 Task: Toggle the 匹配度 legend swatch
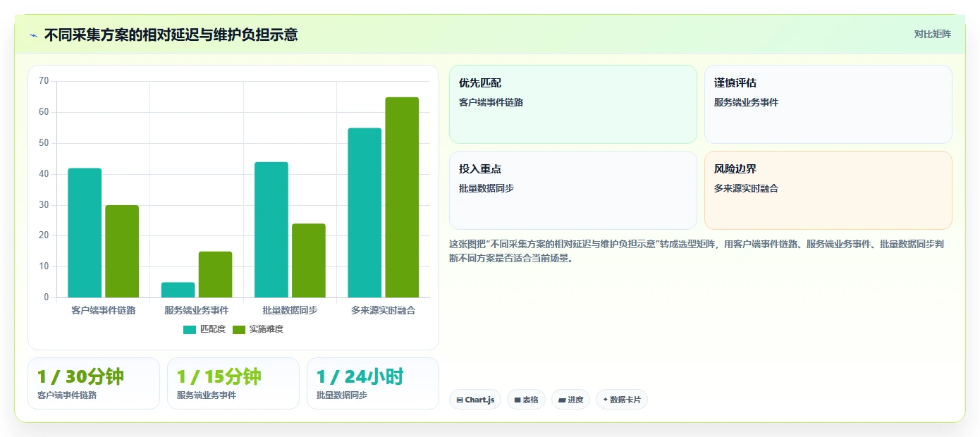point(190,329)
